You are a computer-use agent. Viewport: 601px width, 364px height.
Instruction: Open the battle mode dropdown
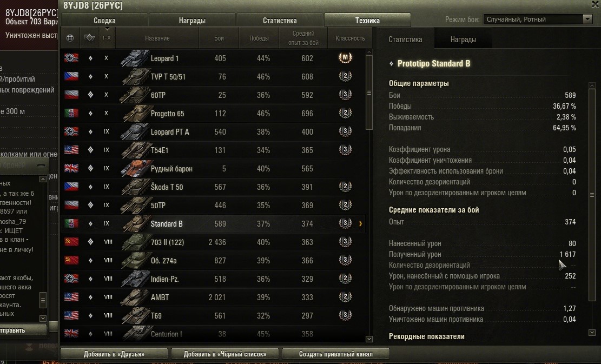(x=538, y=19)
